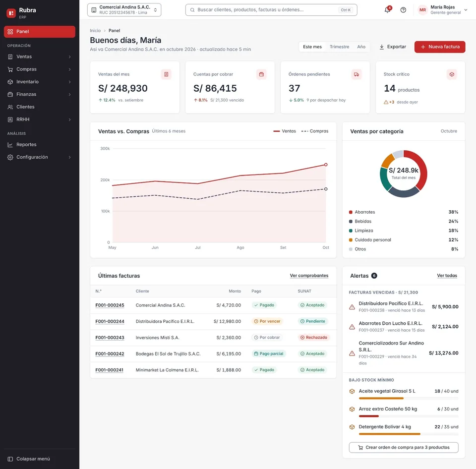Select the Este mes period toggle
Image resolution: width=476 pixels, height=469 pixels.
312,47
